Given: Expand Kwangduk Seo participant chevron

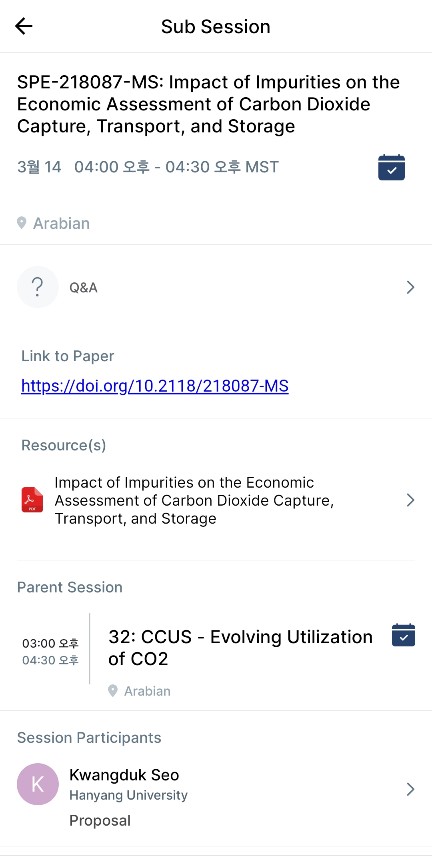Looking at the screenshot, I should (x=411, y=789).
